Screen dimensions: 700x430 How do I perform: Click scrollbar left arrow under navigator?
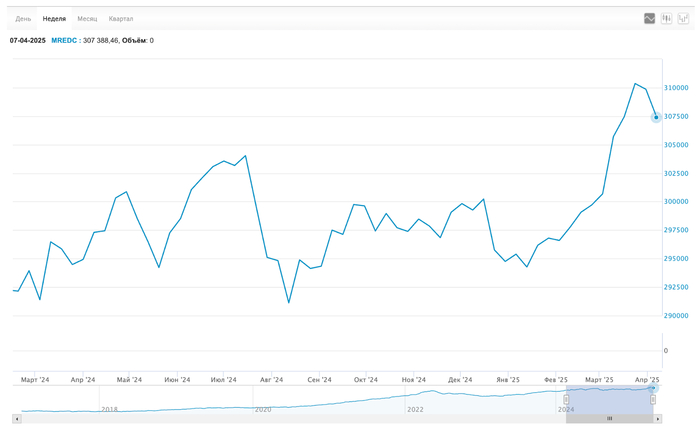tap(16, 418)
